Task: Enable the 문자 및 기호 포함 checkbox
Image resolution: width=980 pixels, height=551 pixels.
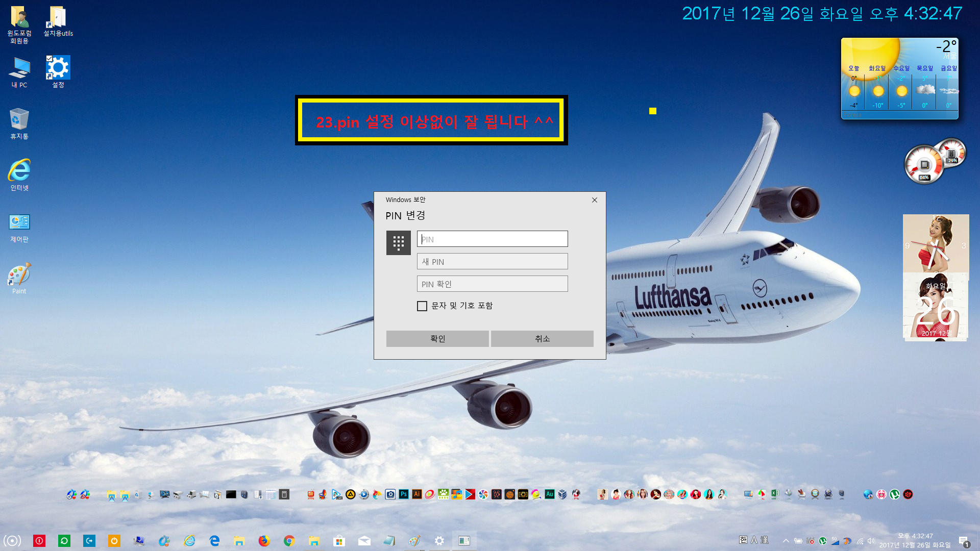Action: [x=422, y=306]
